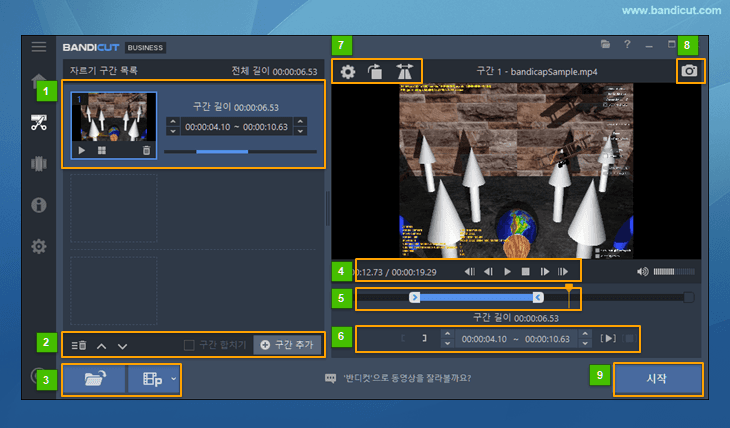Open the preview gear settings icon
The width and height of the screenshot is (730, 428).
348,72
